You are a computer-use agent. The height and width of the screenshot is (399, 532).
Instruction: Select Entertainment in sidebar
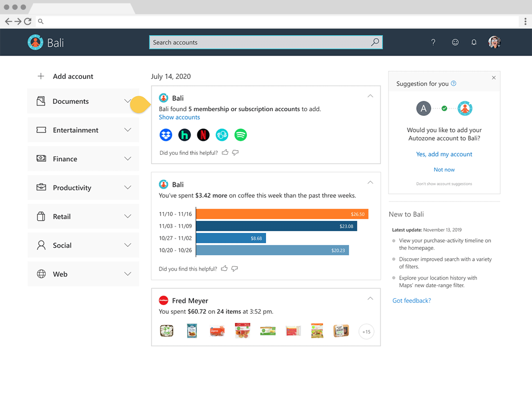83,130
